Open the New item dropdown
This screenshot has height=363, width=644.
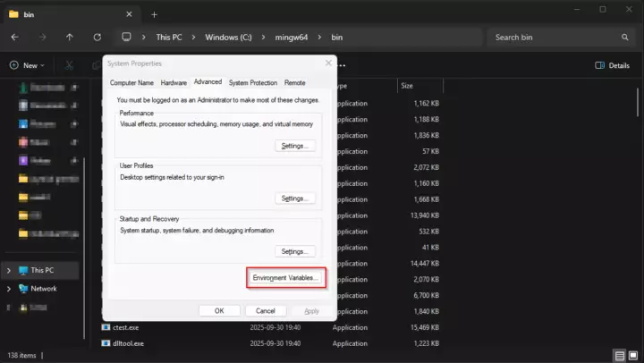pyautogui.click(x=29, y=65)
